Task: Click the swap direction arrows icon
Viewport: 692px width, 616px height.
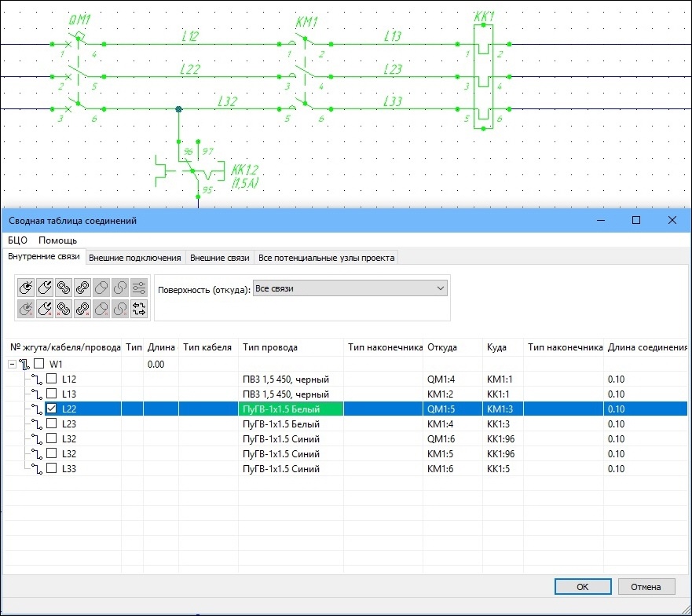Action: point(140,309)
